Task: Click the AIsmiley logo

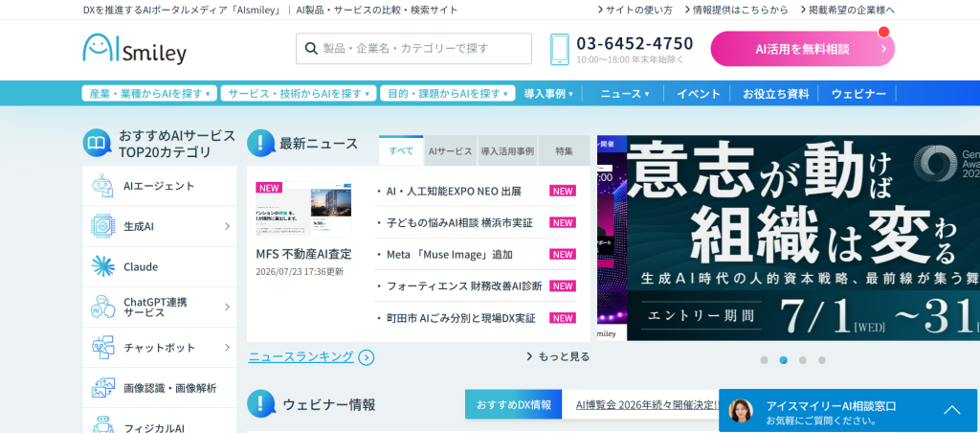Action: (x=134, y=49)
